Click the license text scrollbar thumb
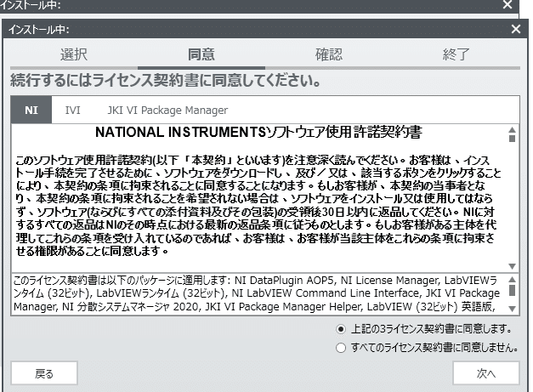The height and width of the screenshot is (392, 533). [513, 139]
